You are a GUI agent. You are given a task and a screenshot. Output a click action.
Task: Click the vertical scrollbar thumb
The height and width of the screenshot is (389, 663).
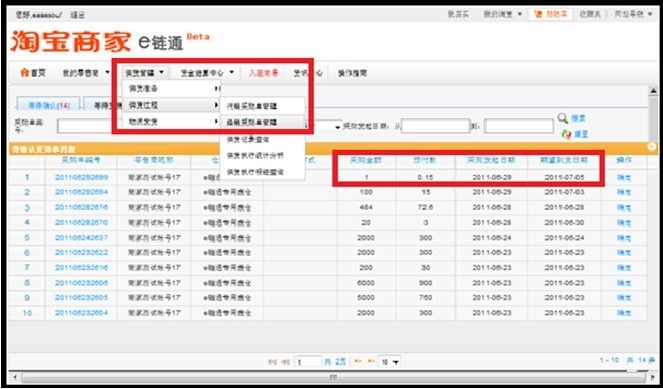[653, 119]
